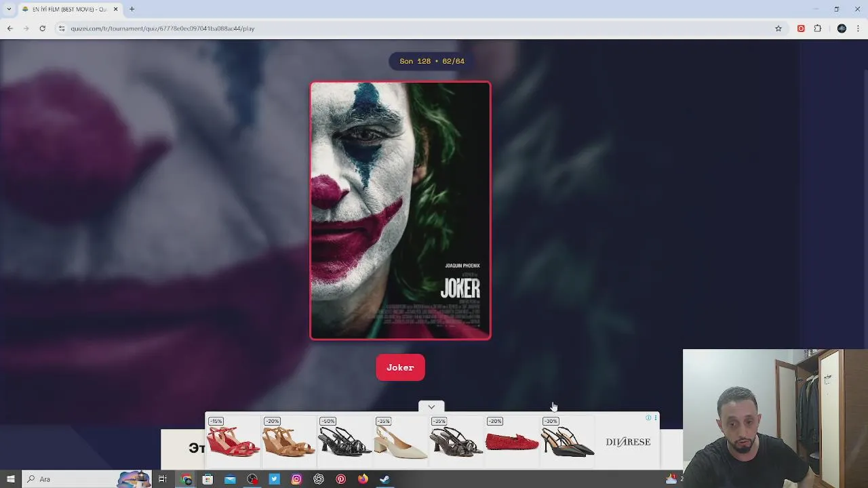868x488 pixels.
Task: Select the EN İYİ FİLM tab
Action: 69,9
